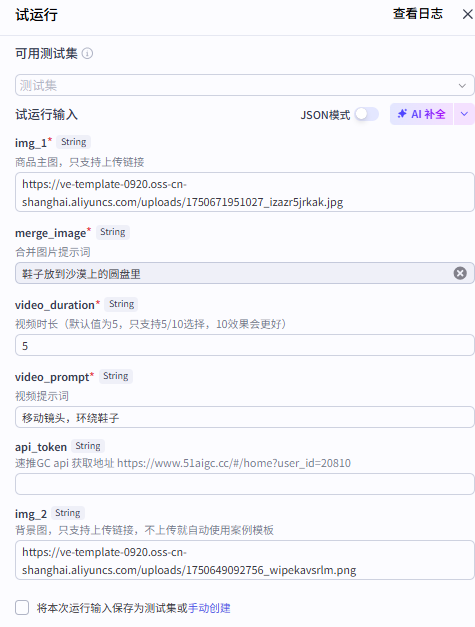This screenshot has height=627, width=475.
Task: Clear the merge_image field with the X icon
Action: 460,273
